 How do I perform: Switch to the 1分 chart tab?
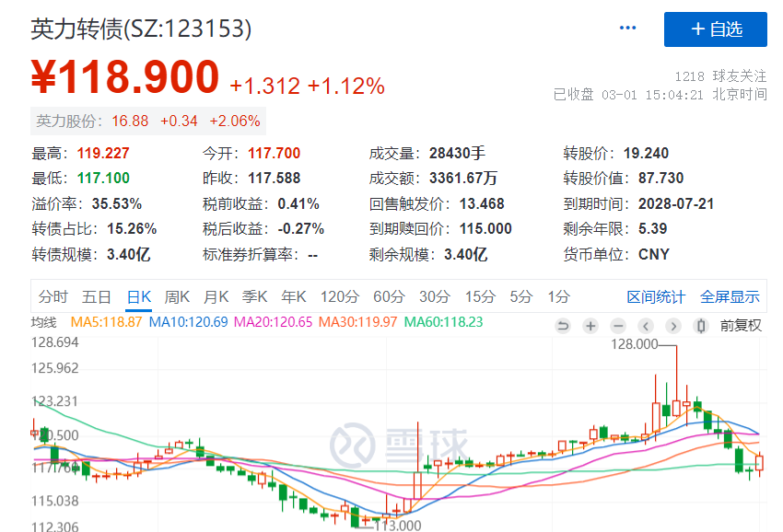point(558,296)
